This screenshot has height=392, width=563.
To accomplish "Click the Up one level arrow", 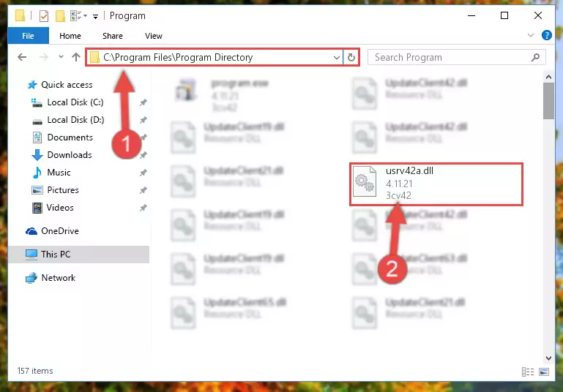I will pyautogui.click(x=75, y=57).
